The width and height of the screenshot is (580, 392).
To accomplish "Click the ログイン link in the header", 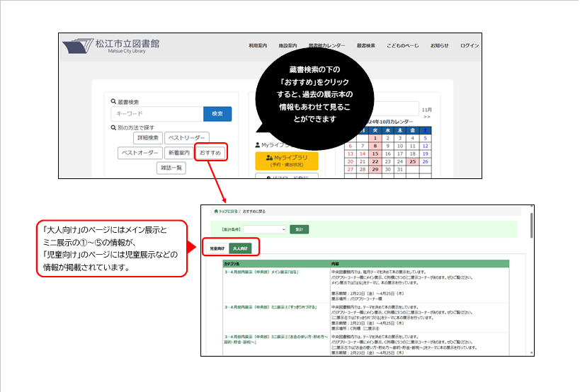I will click(470, 45).
